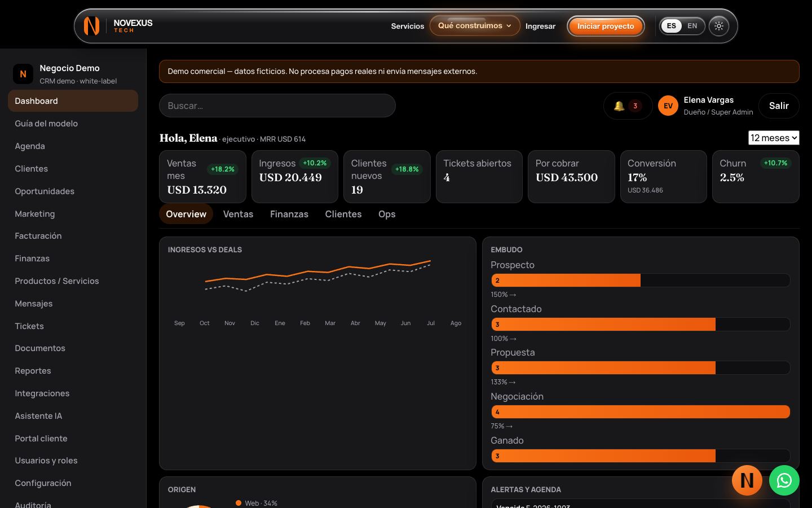
Task: Open Guía del modelo in sidebar
Action: click(x=73, y=124)
